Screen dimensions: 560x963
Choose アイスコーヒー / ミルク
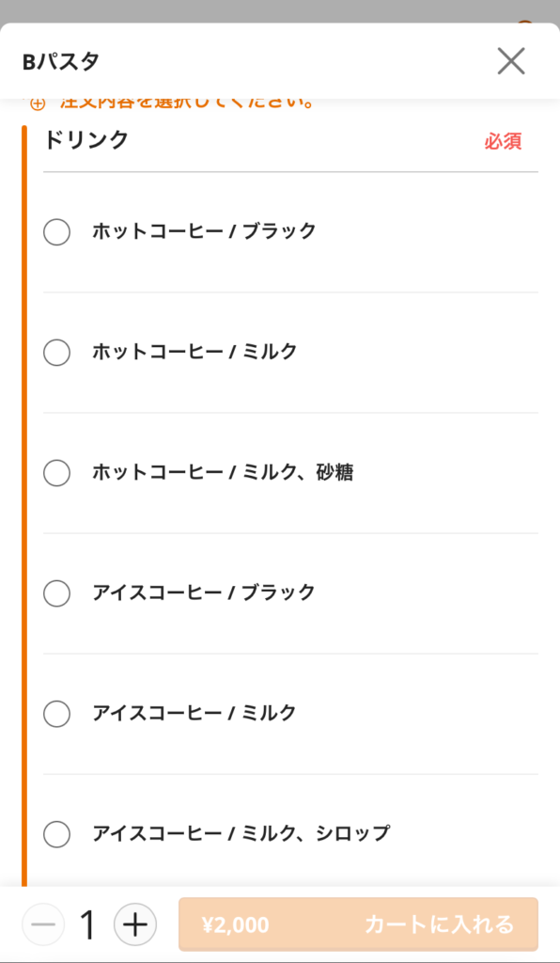(x=56, y=714)
